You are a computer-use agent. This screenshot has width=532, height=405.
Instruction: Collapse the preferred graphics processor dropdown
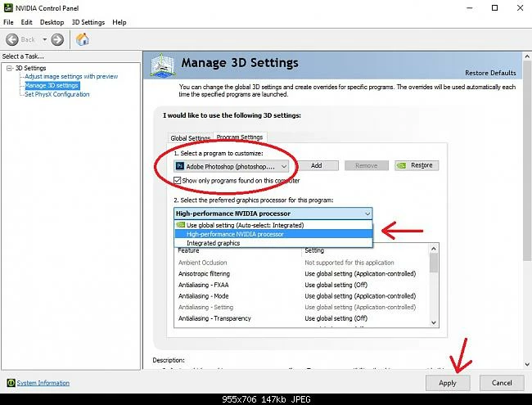point(367,214)
